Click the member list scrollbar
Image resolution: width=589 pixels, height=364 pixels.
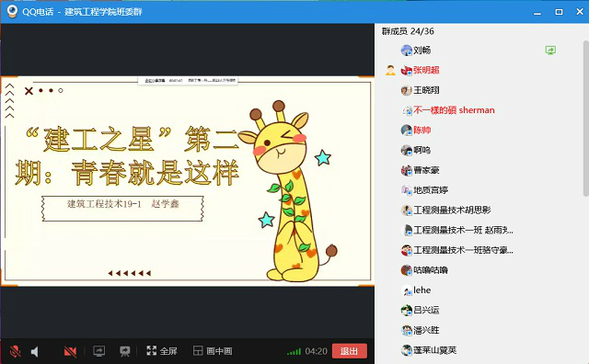[x=585, y=119]
